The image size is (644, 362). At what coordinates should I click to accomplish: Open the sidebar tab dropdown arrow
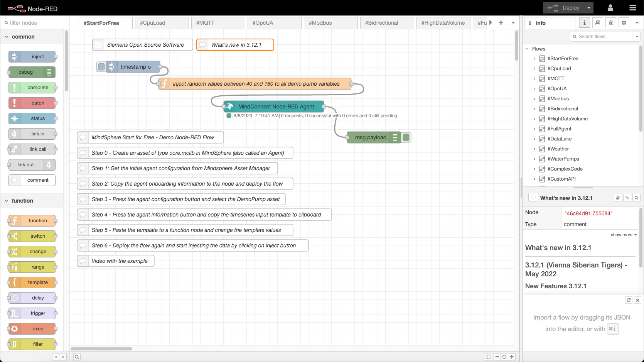click(637, 23)
